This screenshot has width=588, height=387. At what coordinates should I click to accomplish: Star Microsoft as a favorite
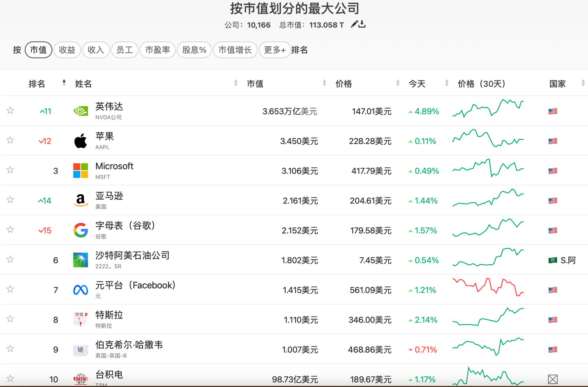click(x=10, y=170)
